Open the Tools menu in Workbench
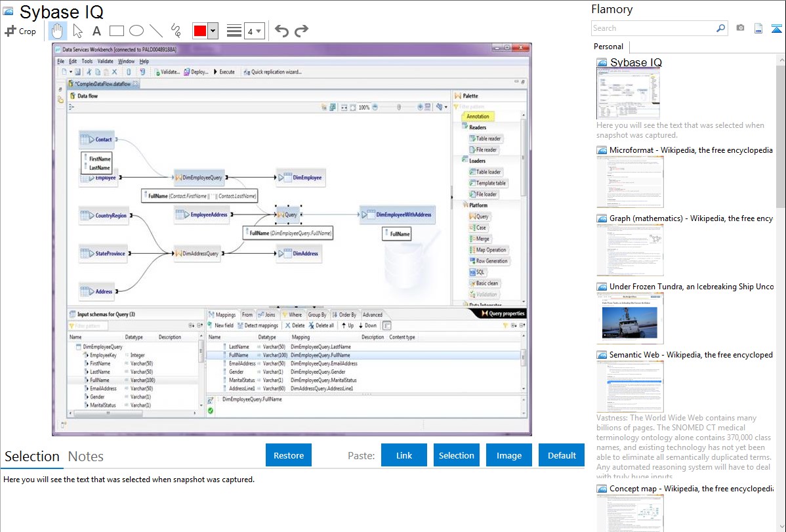Screen dimensions: 786x532 [x=87, y=61]
